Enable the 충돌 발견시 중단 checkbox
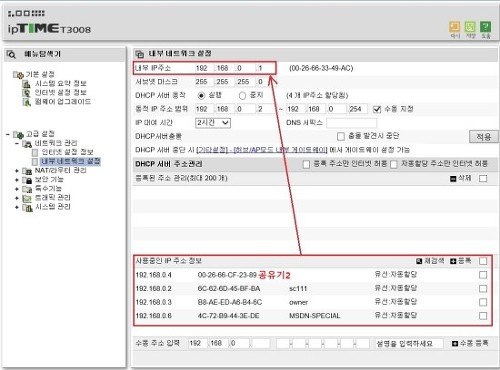This screenshot has width=500, height=370. pyautogui.click(x=341, y=136)
